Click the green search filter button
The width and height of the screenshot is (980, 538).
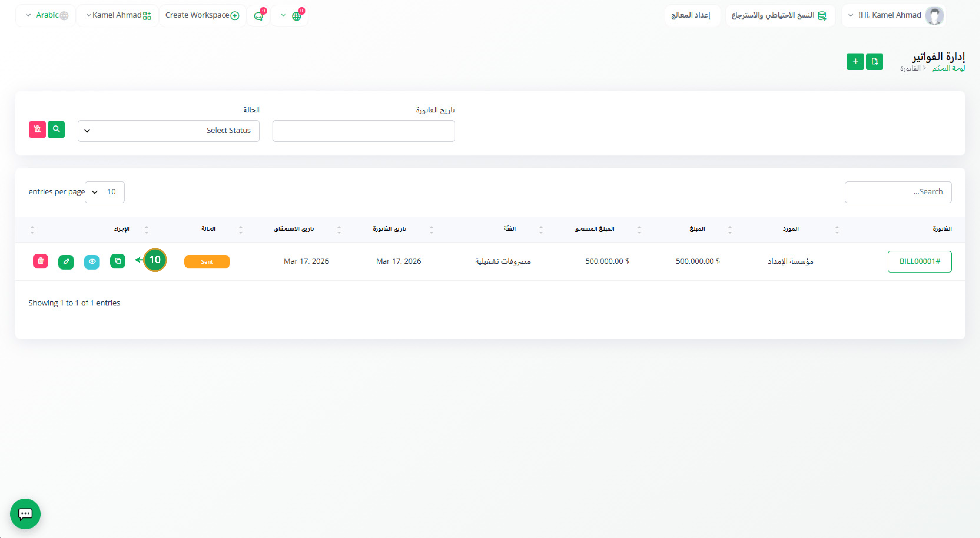[56, 129]
